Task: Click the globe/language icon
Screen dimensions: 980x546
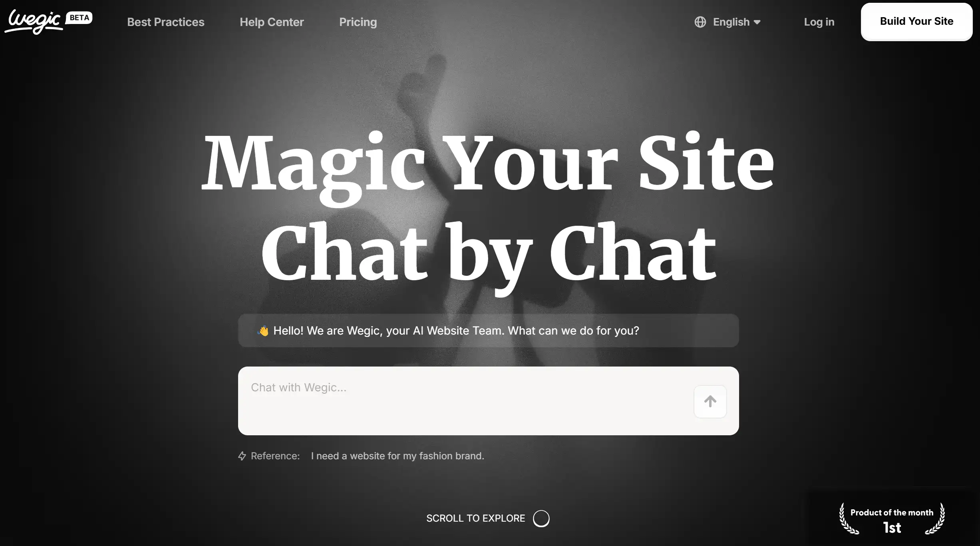Action: pos(699,22)
